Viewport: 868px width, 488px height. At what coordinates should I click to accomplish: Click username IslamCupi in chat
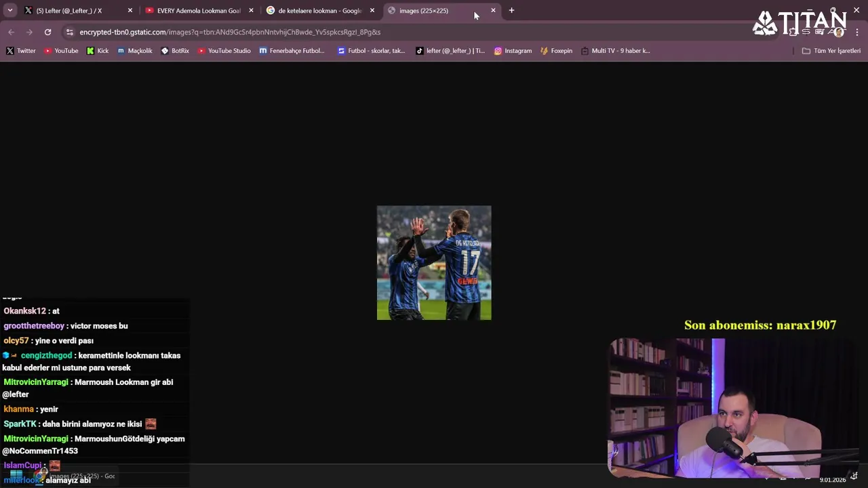point(22,466)
